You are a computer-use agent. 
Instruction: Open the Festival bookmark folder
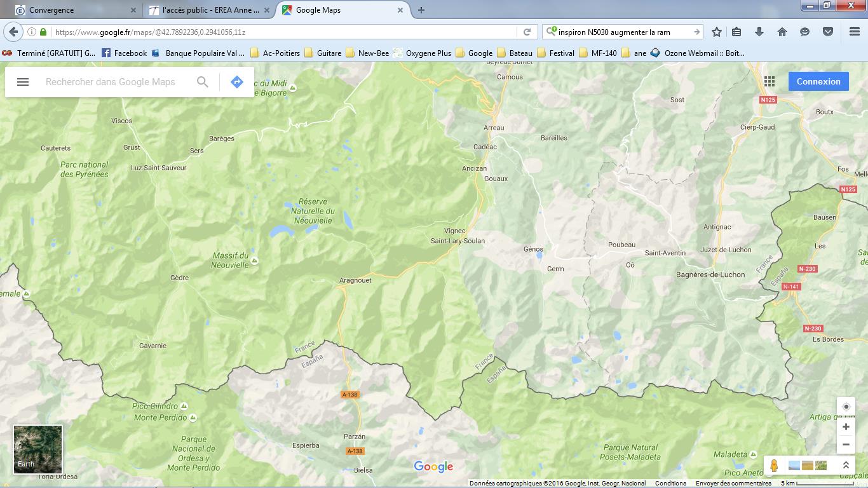tap(555, 53)
